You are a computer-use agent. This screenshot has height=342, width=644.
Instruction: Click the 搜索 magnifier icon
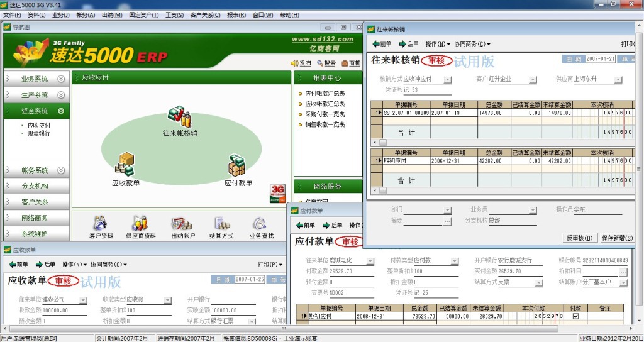[320, 63]
